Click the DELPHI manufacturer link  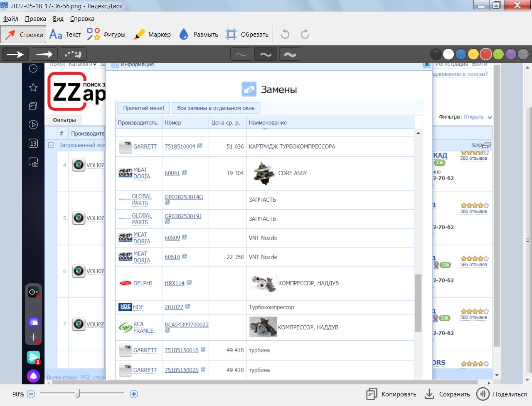(x=143, y=283)
